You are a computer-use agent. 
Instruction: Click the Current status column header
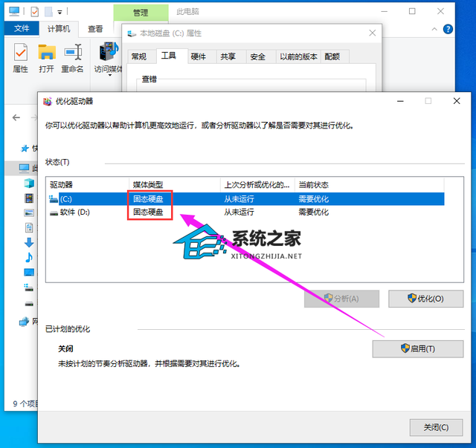point(370,185)
